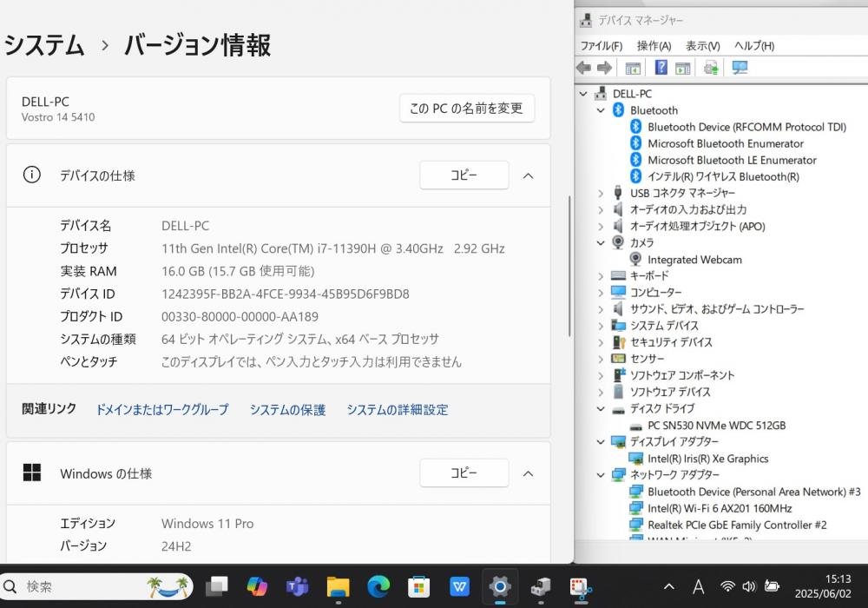Screen dimensions: 868x608
Task: Click この PC の名前を変更 button
Action: click(467, 108)
